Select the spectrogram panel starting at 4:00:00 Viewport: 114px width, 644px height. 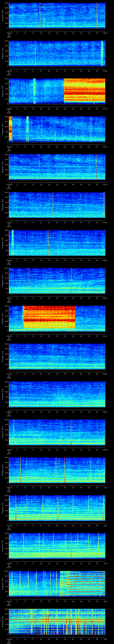pyautogui.click(x=57, y=470)
